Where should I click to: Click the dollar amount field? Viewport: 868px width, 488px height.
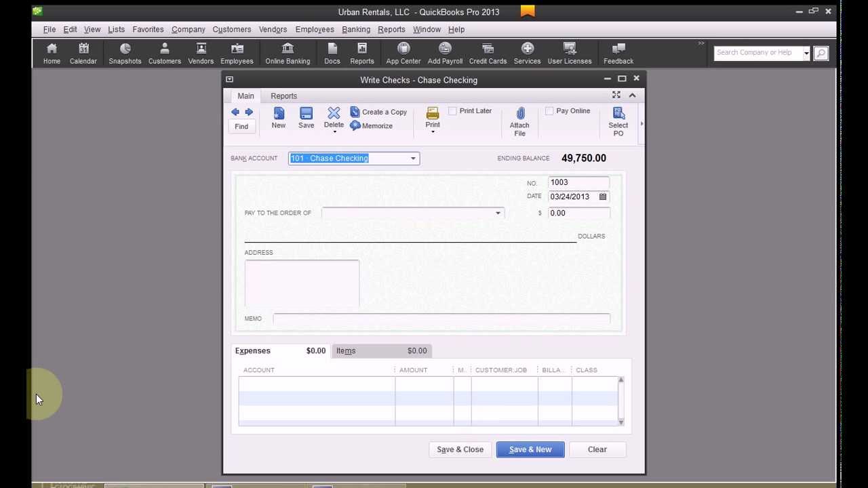[578, 213]
